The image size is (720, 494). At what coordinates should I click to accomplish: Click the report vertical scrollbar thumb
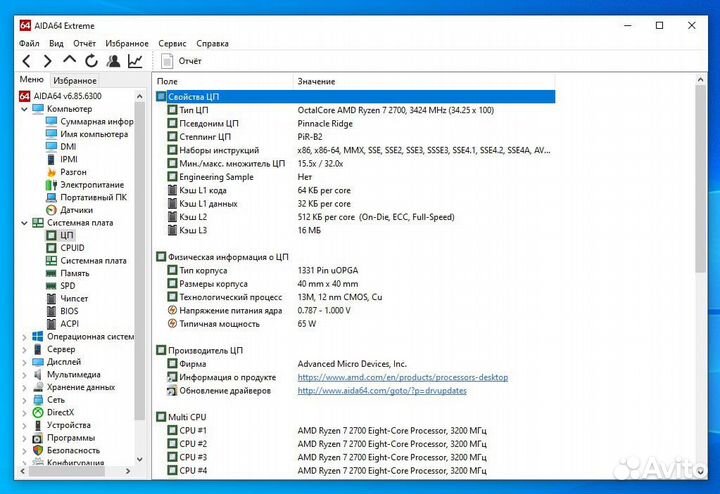(700, 179)
